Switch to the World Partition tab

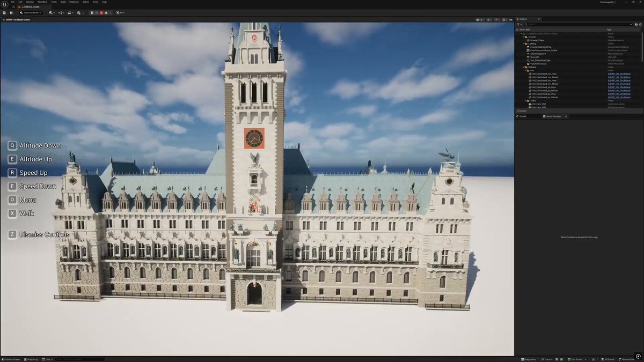coord(553,116)
